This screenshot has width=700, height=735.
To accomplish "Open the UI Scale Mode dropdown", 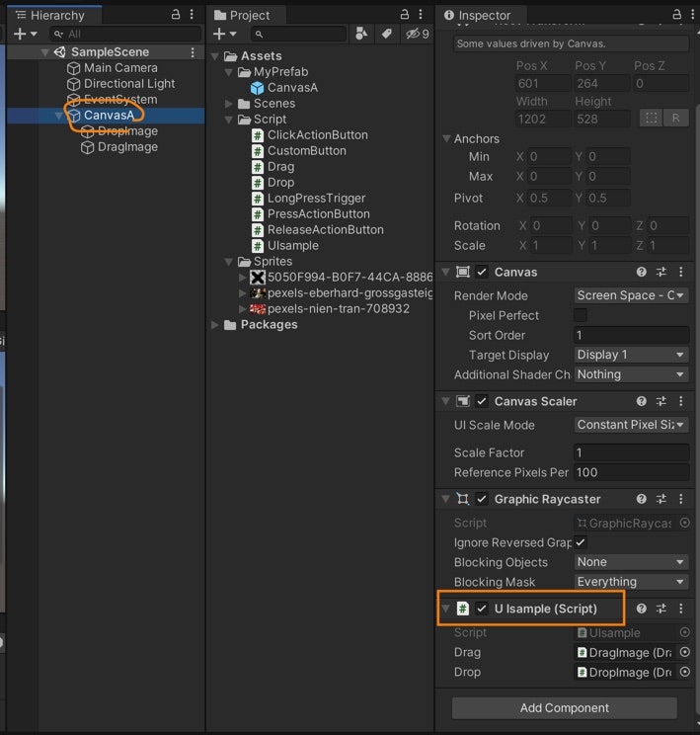I will [x=631, y=425].
